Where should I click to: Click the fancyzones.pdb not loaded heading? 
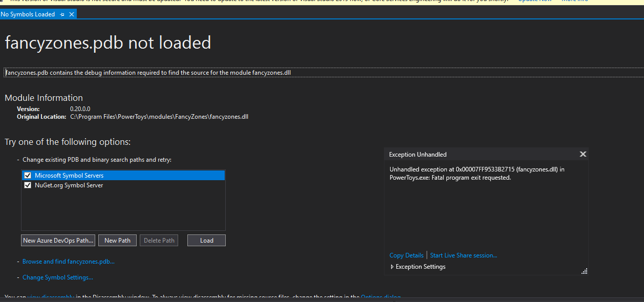108,42
